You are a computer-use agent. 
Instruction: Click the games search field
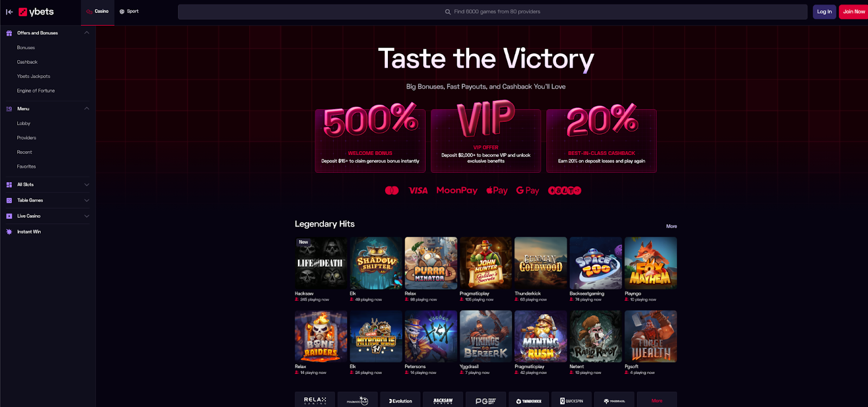(x=493, y=12)
